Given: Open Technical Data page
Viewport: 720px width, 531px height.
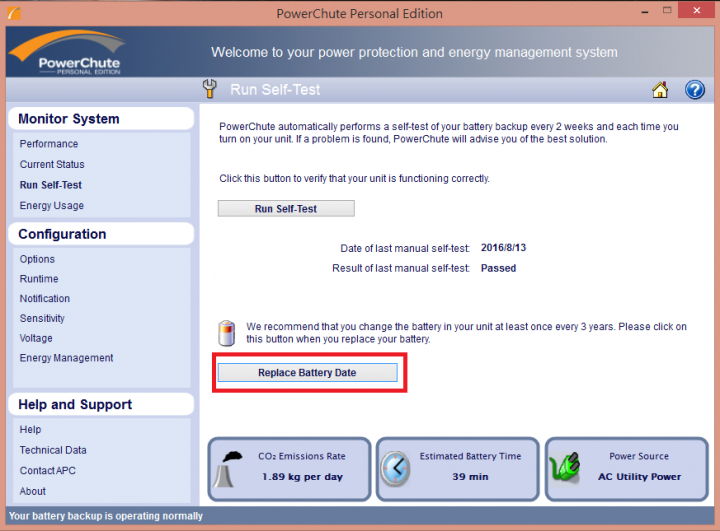Looking at the screenshot, I should (x=53, y=450).
